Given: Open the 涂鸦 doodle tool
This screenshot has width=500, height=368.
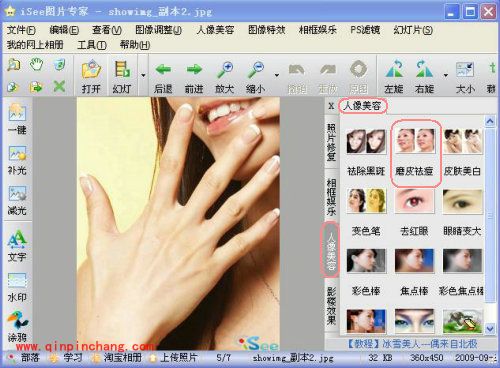Looking at the screenshot, I should (x=17, y=327).
